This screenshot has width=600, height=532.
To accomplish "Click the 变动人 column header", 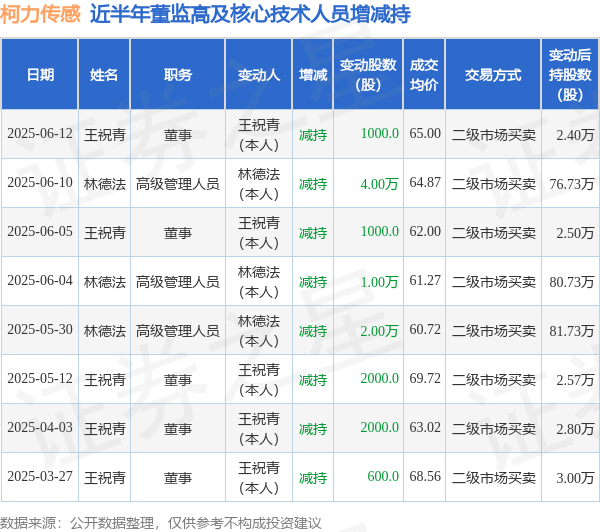I will 259,75.
